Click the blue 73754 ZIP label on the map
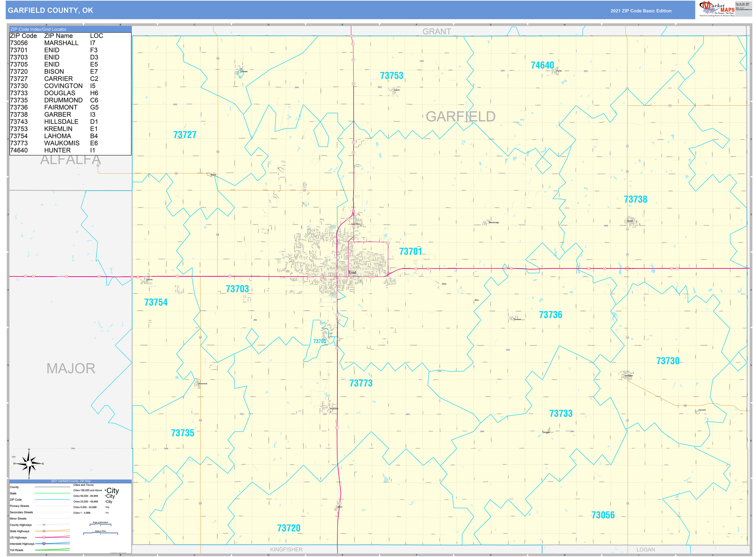 pos(156,302)
